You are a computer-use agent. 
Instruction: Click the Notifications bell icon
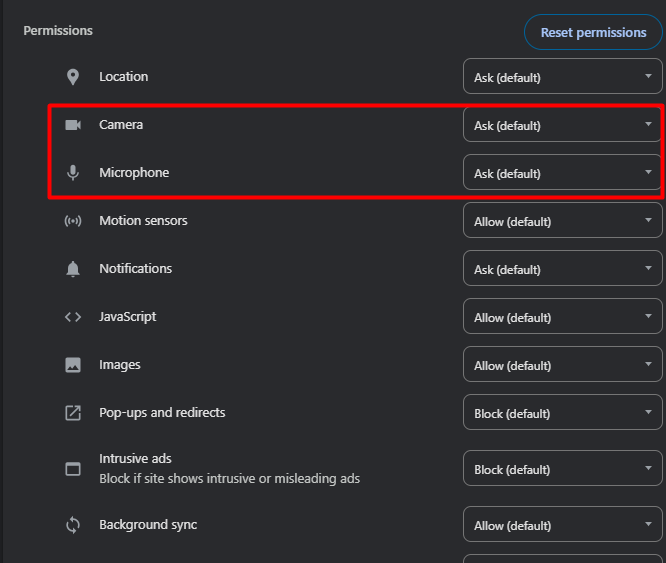[x=73, y=269]
